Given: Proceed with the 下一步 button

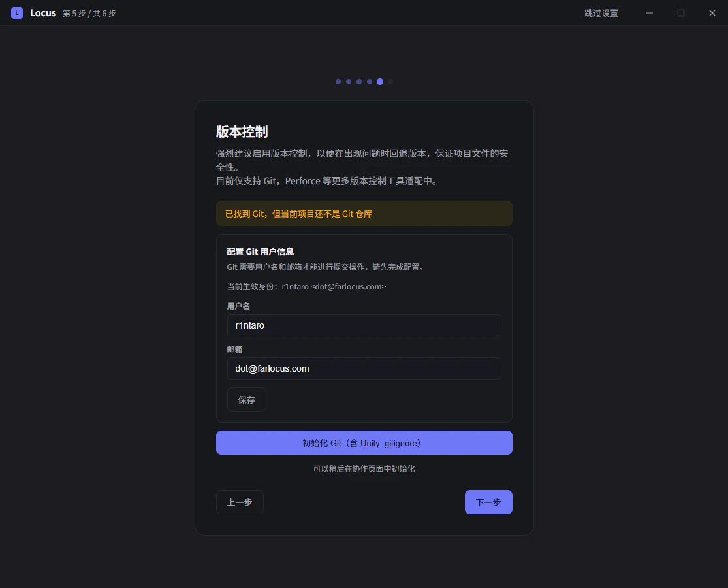Looking at the screenshot, I should 488,502.
